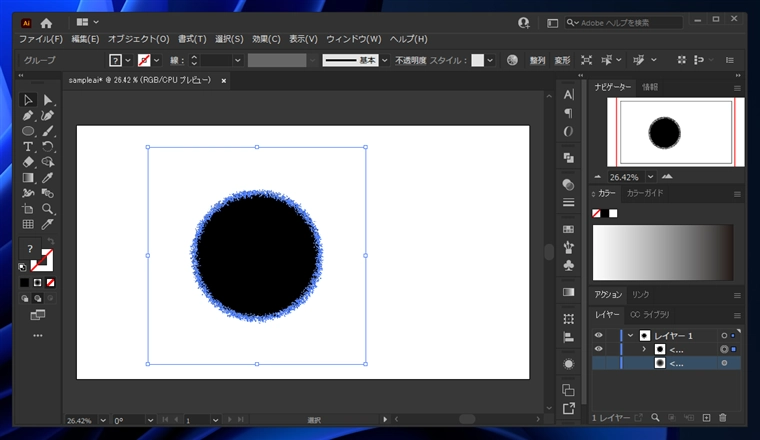760x440 pixels.
Task: Select the Shape Builder tool
Action: point(48,162)
